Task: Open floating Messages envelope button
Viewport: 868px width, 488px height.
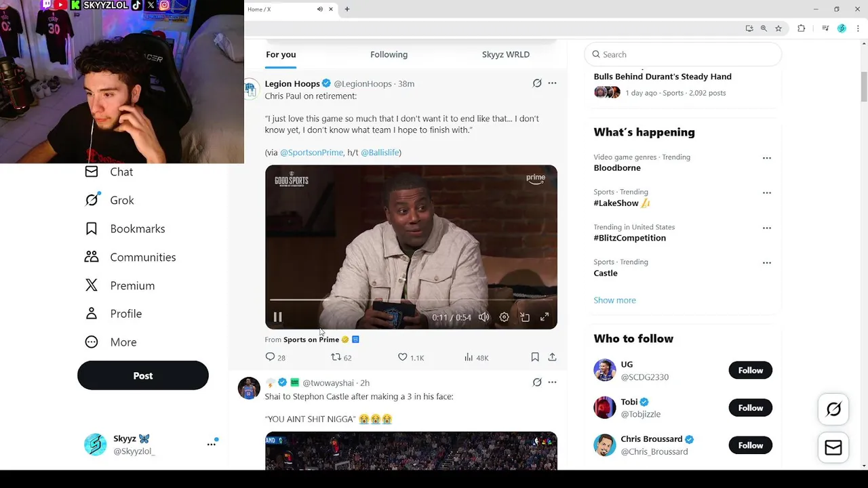Action: pyautogui.click(x=833, y=448)
